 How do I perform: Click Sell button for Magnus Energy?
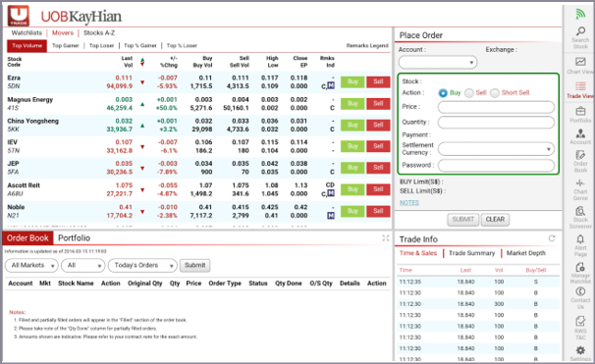click(378, 104)
